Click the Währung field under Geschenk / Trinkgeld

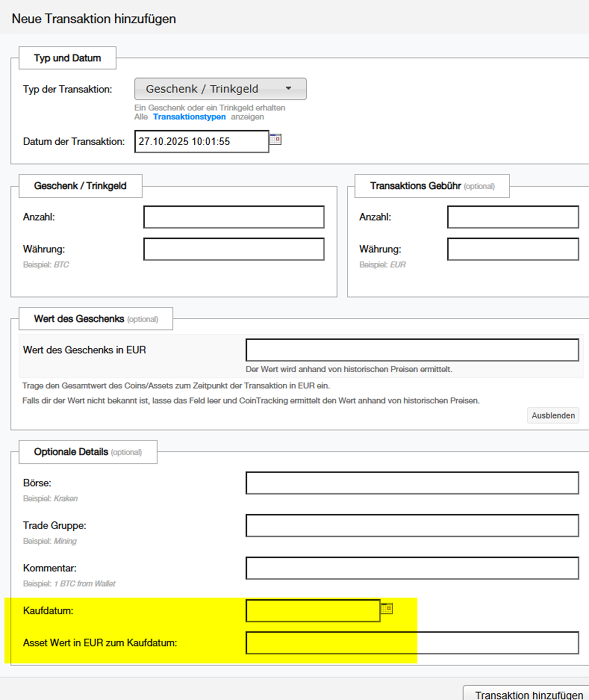234,249
